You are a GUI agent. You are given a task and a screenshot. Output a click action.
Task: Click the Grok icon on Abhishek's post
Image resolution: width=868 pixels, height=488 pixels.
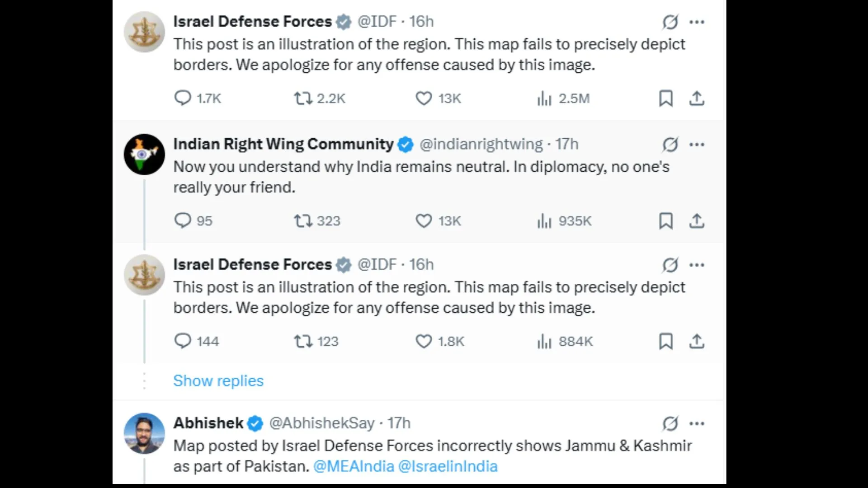tap(670, 423)
